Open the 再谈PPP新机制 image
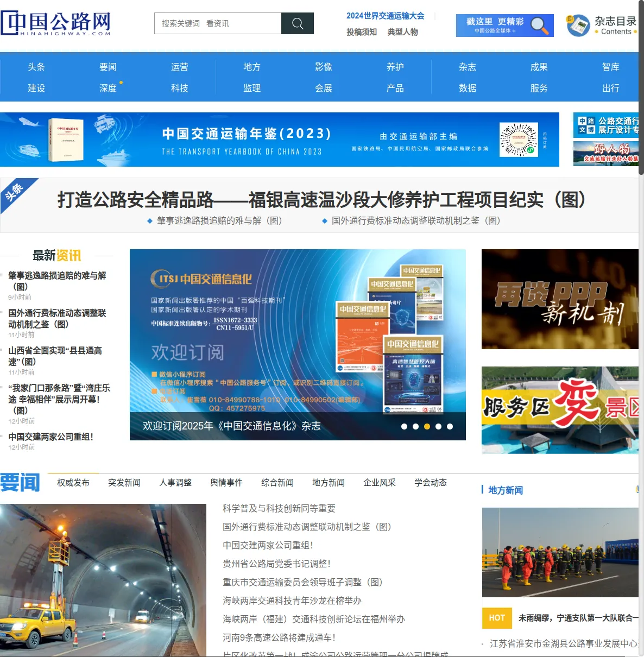Screen dimensions: 644x657 pos(560,299)
